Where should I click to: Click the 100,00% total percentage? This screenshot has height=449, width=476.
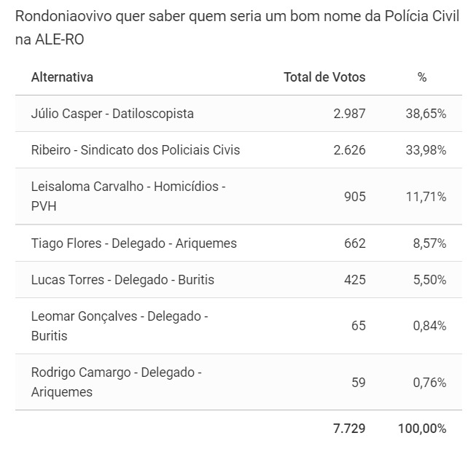[422, 429]
